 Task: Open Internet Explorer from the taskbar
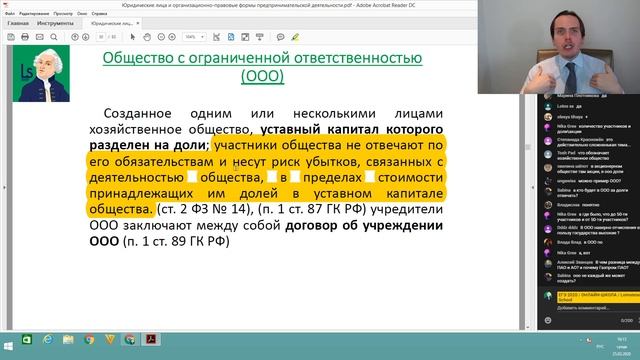(48, 339)
